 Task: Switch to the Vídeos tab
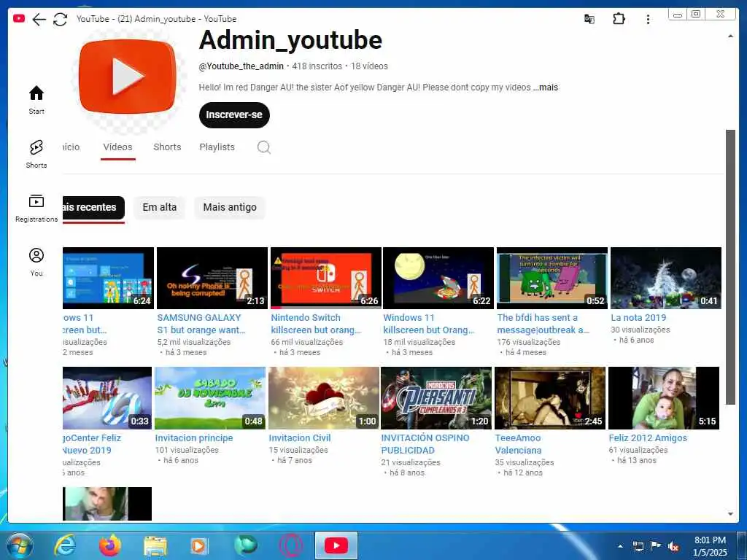point(117,147)
